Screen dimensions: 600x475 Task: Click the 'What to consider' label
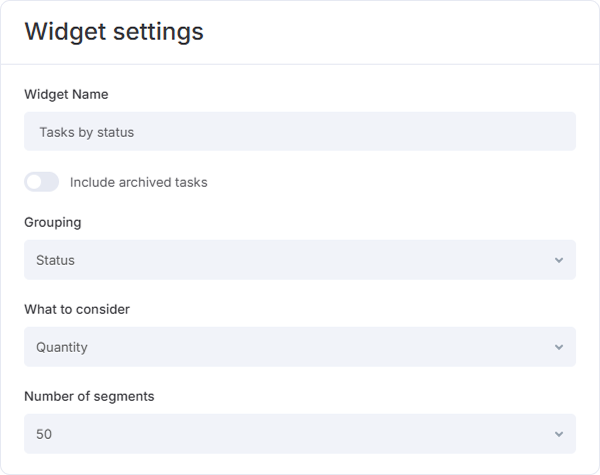(x=77, y=309)
